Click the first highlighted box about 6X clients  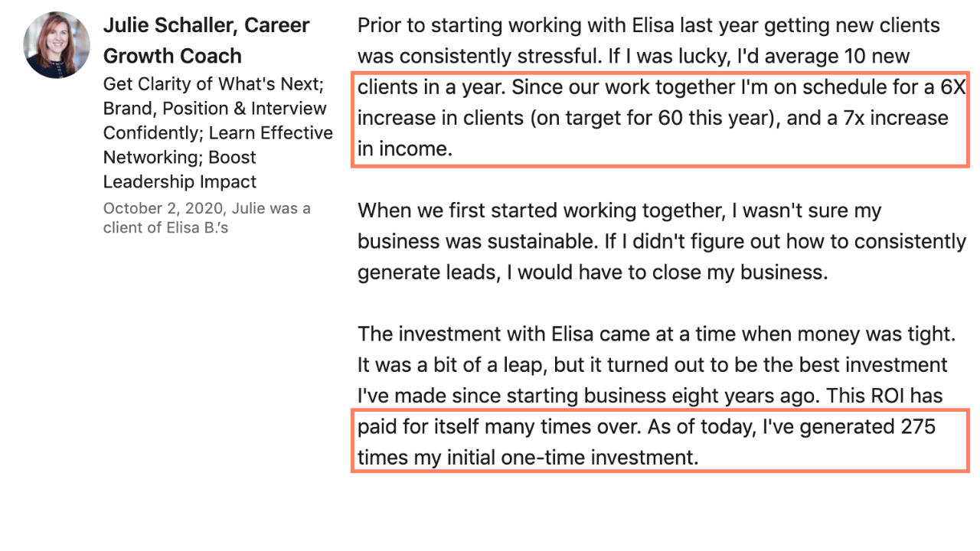tap(660, 119)
